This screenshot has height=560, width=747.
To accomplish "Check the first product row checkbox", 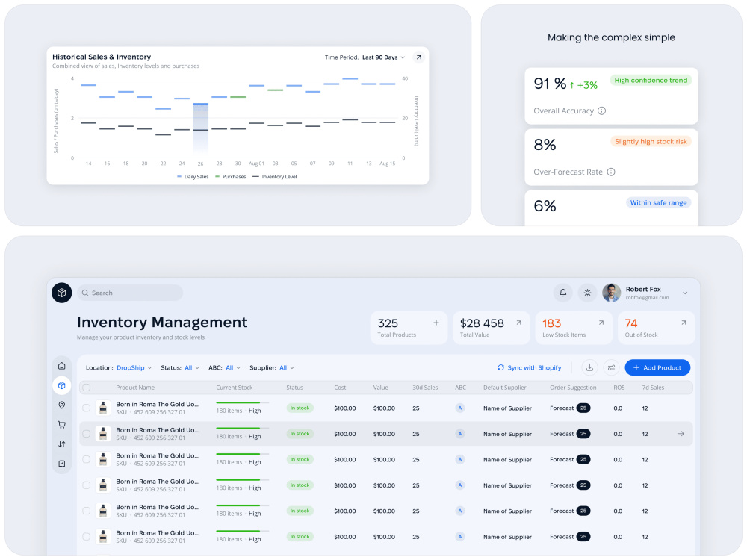I will [86, 408].
